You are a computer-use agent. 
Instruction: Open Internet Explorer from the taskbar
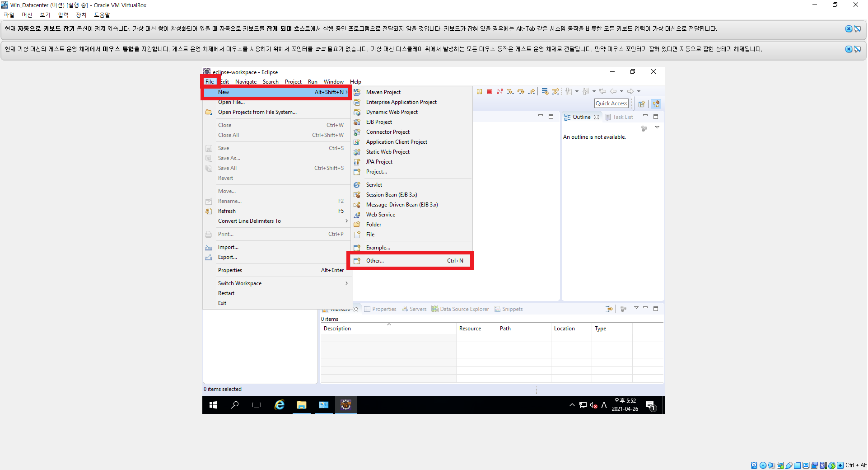click(x=280, y=405)
